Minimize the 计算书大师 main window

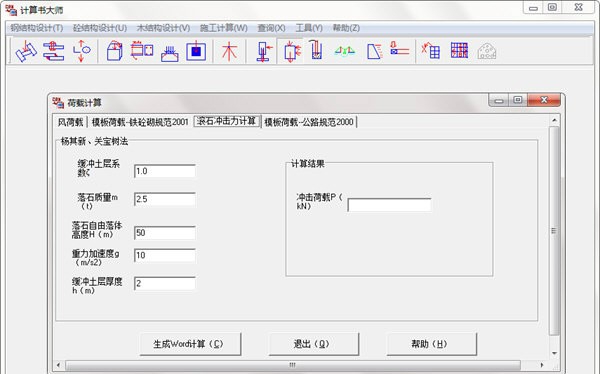click(533, 8)
